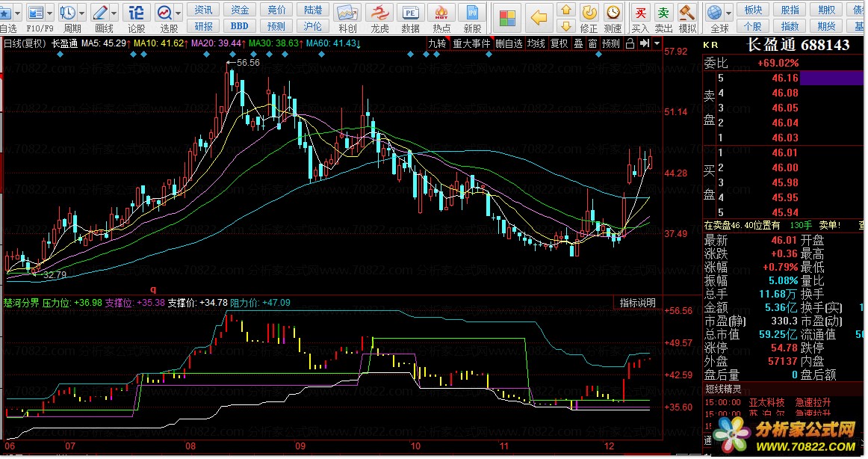Open the 新股 IPO icon
868x459 pixels.
pyautogui.click(x=471, y=13)
